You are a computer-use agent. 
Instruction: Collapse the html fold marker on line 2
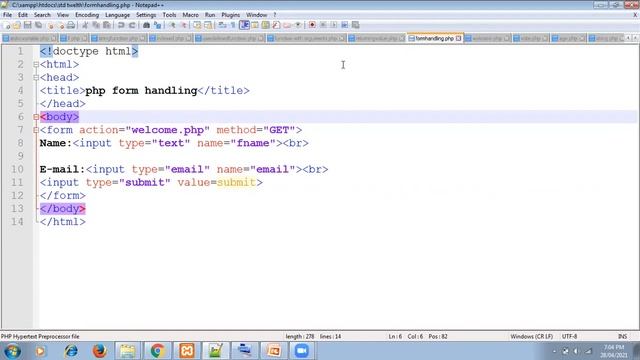pyautogui.click(x=36, y=64)
